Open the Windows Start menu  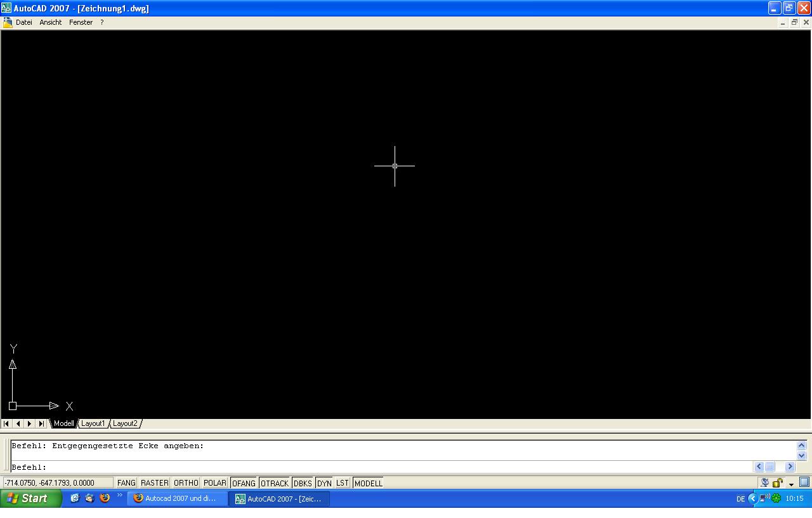click(x=31, y=498)
